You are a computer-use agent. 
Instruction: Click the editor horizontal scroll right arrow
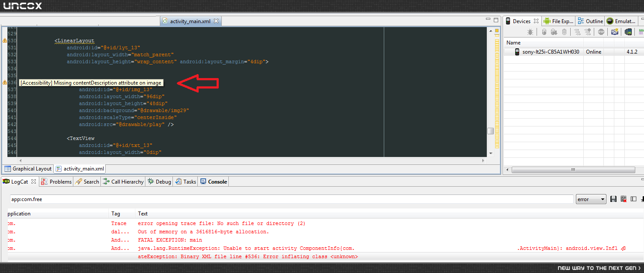pyautogui.click(x=483, y=160)
